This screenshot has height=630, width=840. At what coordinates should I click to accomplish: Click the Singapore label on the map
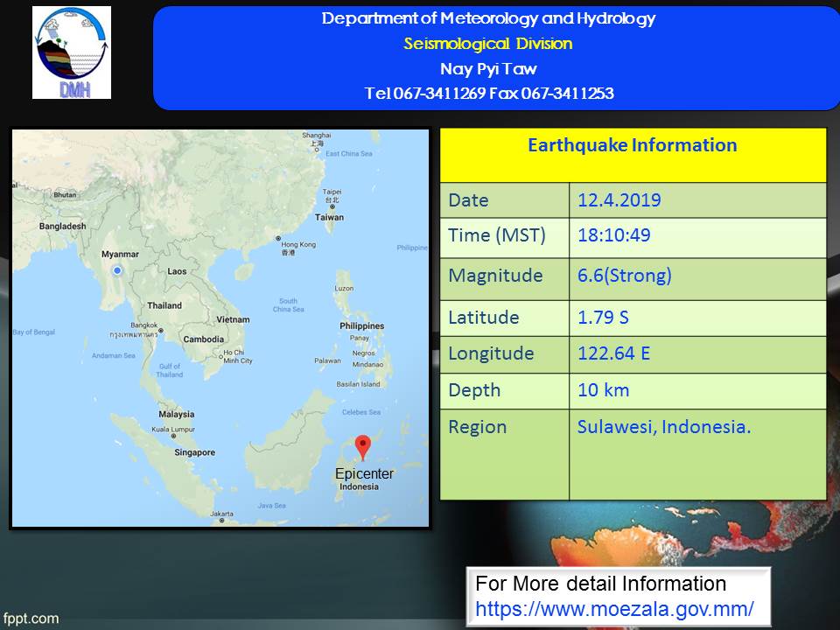[194, 452]
